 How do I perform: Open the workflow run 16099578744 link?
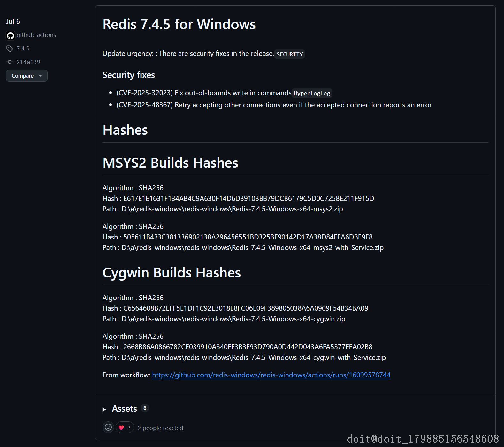pos(271,375)
